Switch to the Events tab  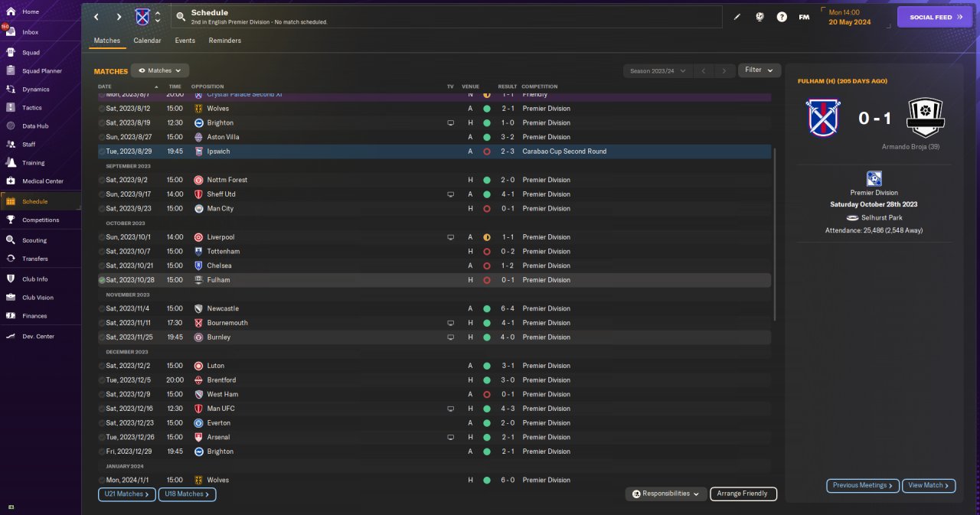[185, 41]
